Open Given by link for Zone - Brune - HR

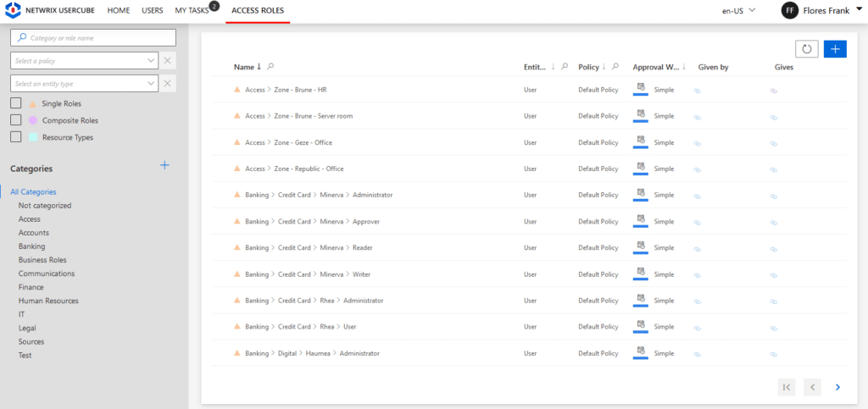[698, 91]
